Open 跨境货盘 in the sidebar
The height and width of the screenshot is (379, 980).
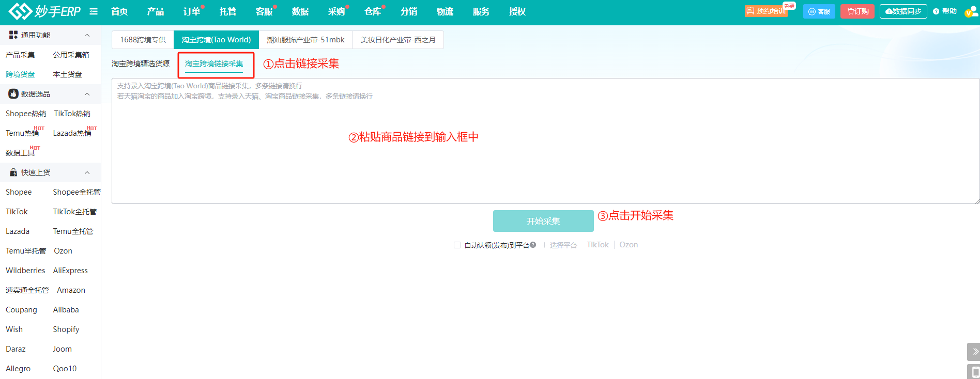(20, 74)
